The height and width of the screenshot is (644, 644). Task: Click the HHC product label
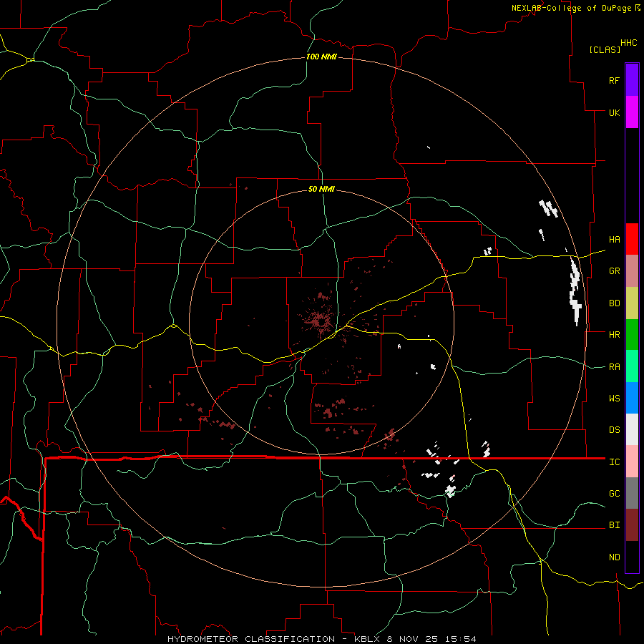(x=628, y=43)
